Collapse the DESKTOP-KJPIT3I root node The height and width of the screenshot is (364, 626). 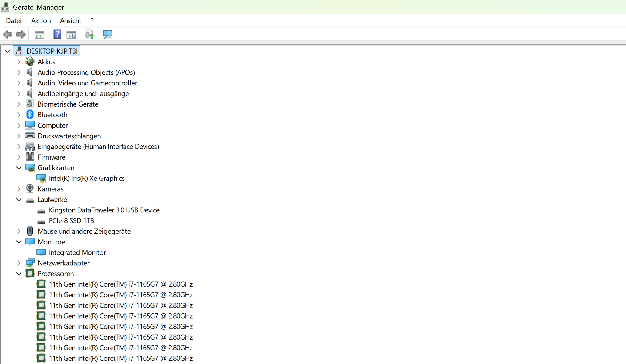click(x=8, y=51)
